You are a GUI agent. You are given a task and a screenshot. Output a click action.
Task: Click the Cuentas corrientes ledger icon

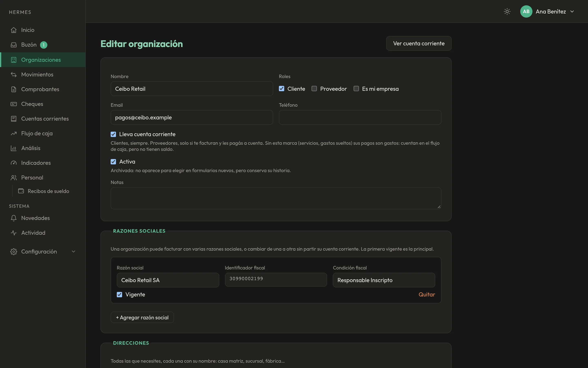pyautogui.click(x=14, y=119)
